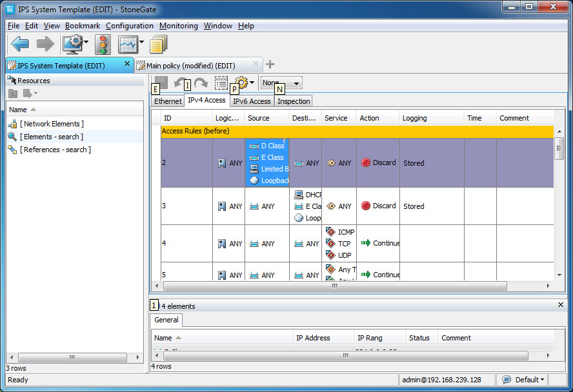Click the Undo arrow icon

click(x=179, y=83)
